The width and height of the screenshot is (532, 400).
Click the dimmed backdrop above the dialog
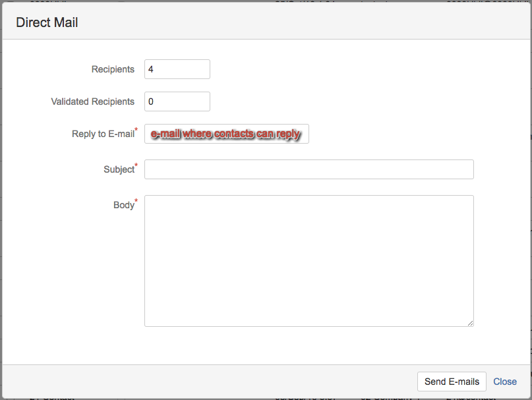tap(264, 2)
